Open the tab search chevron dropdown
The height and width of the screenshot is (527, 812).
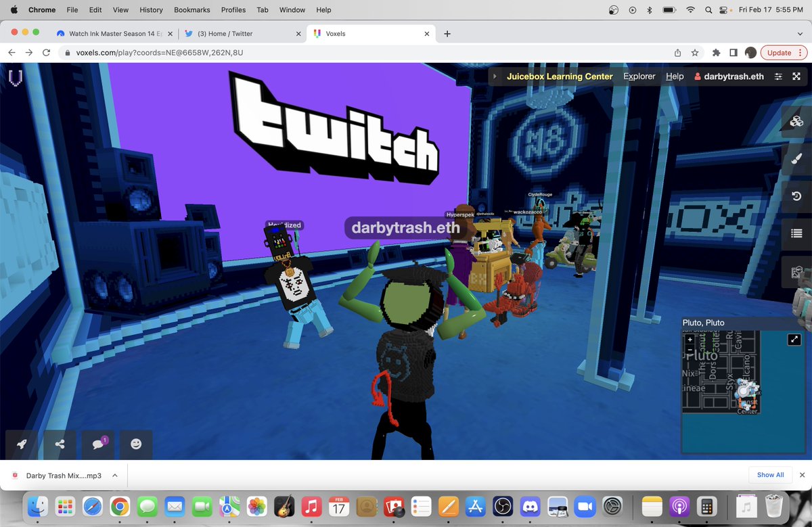800,33
